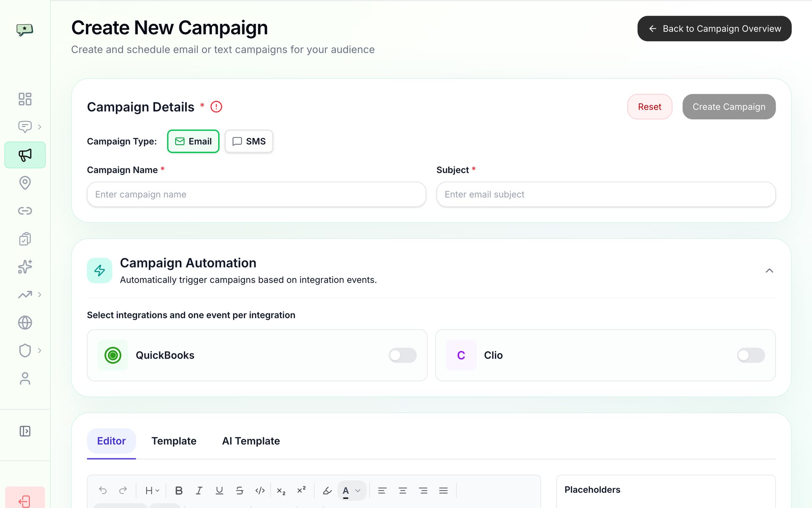Align text left
The height and width of the screenshot is (508, 812).
coord(382,490)
